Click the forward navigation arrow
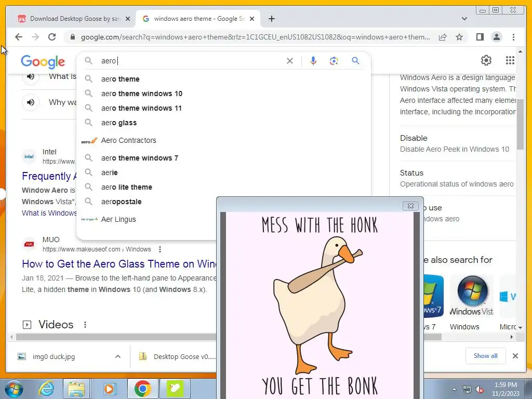Viewport: 532px width, 399px height. (35, 37)
